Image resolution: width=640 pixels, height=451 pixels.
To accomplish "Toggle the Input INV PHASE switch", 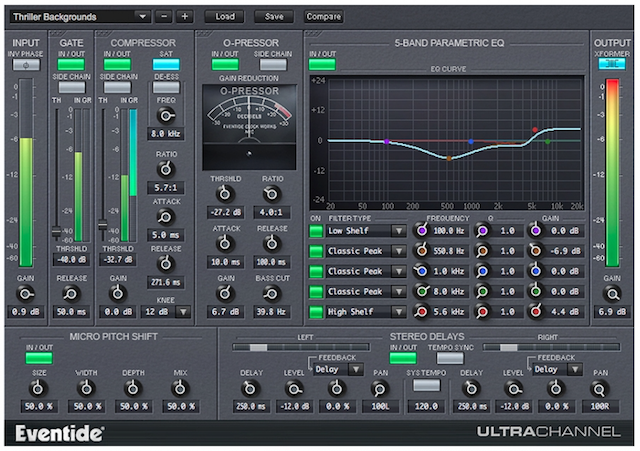I will tap(26, 65).
